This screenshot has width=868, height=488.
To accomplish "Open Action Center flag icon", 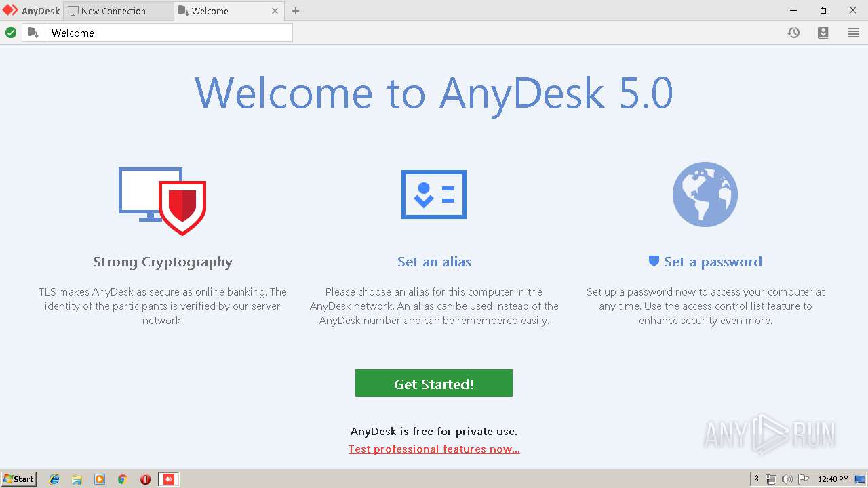I will click(804, 479).
